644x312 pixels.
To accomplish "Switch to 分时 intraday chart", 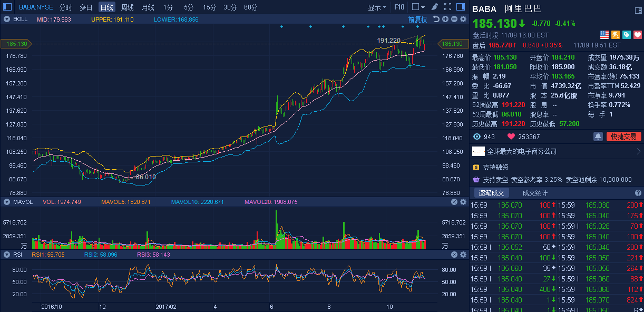I will (66, 7).
